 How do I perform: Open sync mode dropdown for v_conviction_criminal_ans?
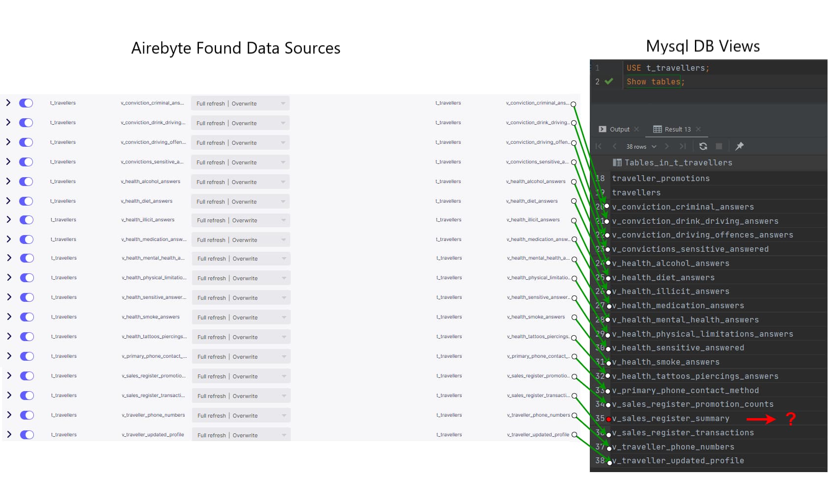[240, 104]
